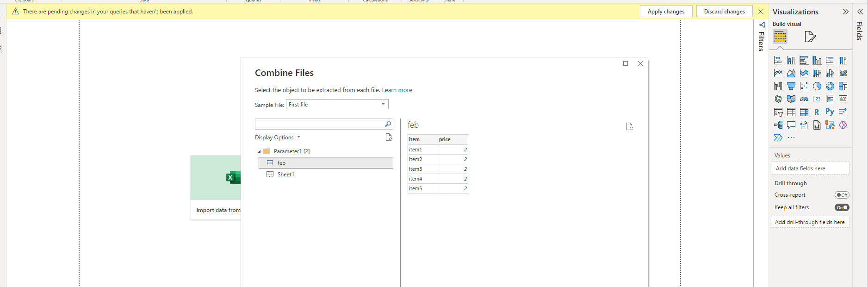Image resolution: width=868 pixels, height=287 pixels.
Task: Select the pie chart visual
Action: tap(817, 86)
